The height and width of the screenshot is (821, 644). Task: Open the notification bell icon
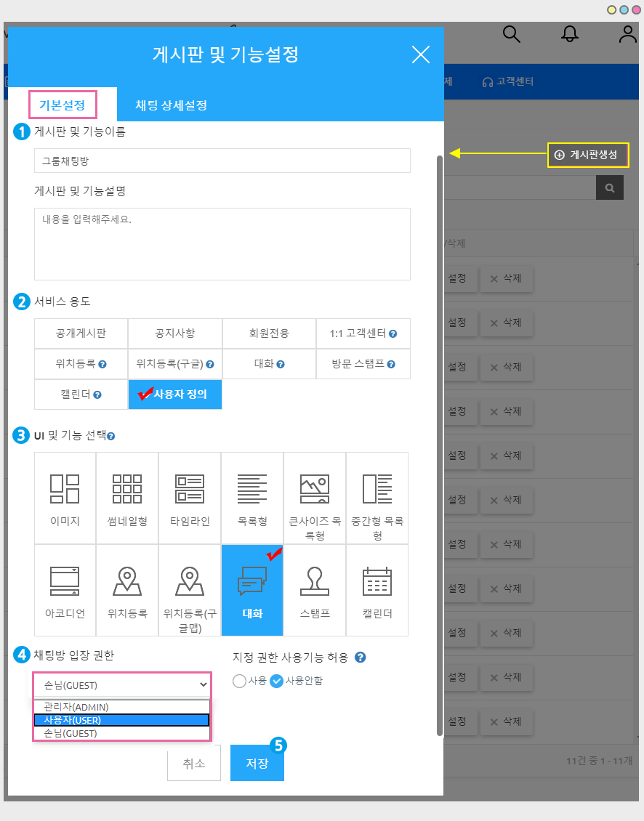point(571,34)
